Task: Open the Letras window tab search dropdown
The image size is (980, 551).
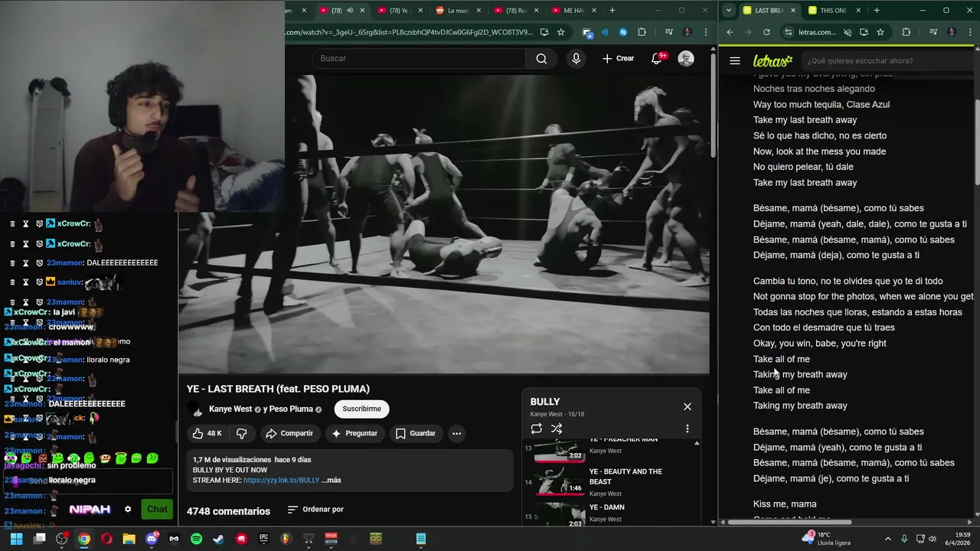Action: tap(727, 10)
